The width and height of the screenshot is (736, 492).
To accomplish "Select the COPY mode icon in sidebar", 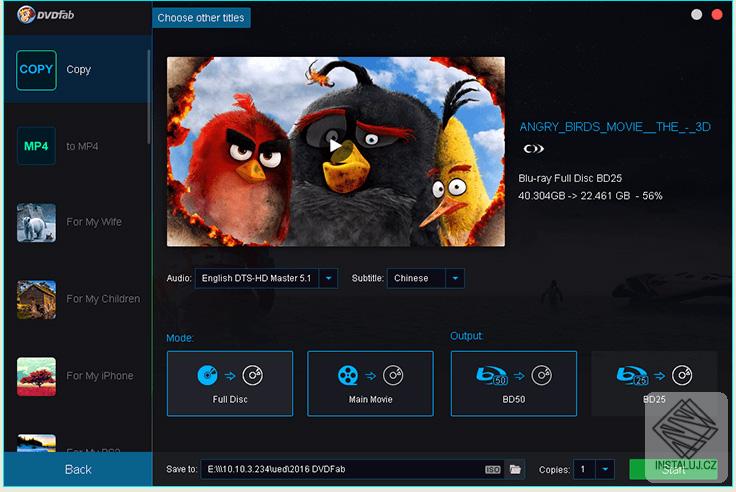I will click(x=36, y=70).
